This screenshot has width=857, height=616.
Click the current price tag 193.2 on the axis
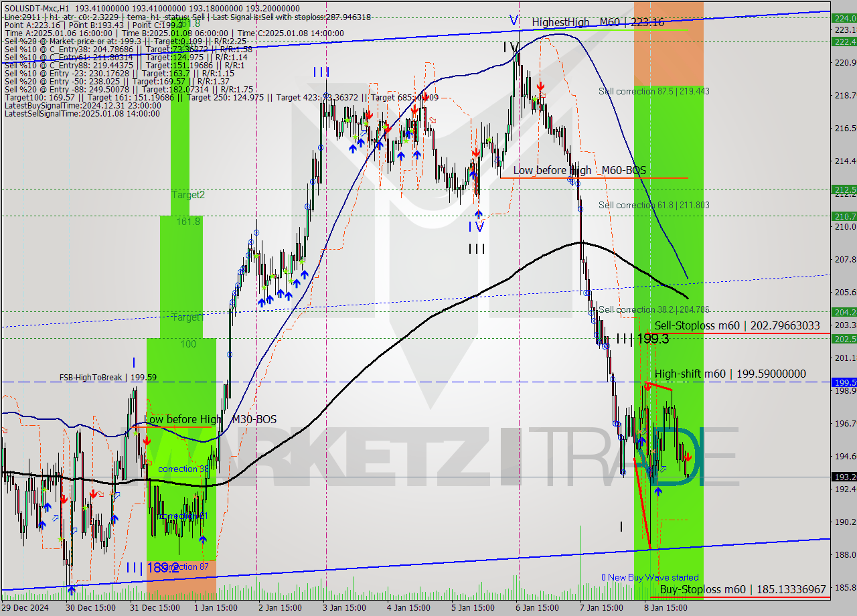[844, 477]
